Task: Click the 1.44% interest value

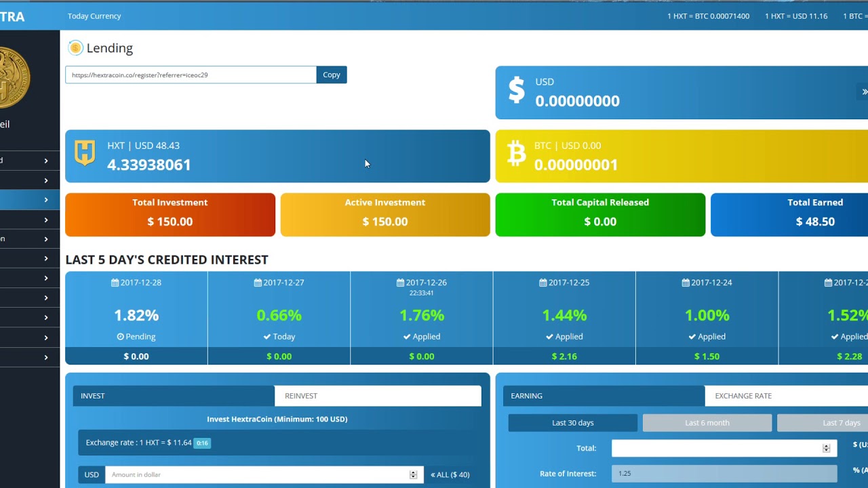Action: (x=564, y=315)
